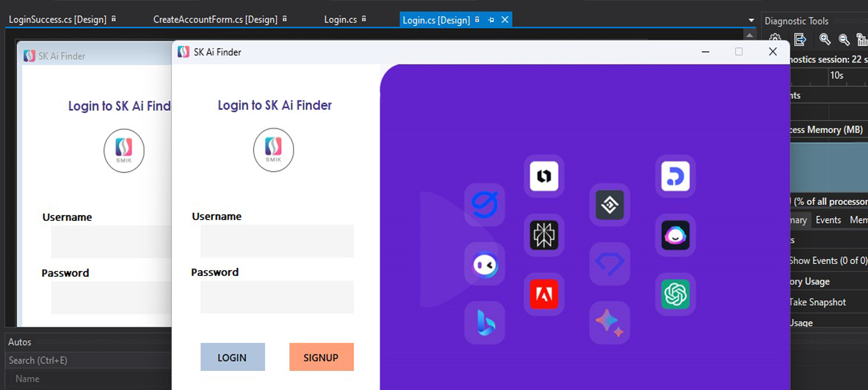The height and width of the screenshot is (390, 868).
Task: Select the Username textbox in the designer form
Action: [x=111, y=241]
